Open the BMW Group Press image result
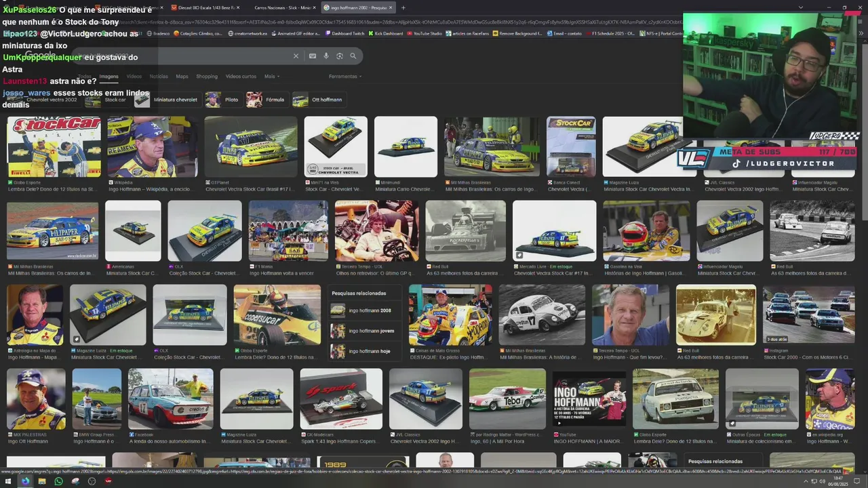 tap(97, 399)
